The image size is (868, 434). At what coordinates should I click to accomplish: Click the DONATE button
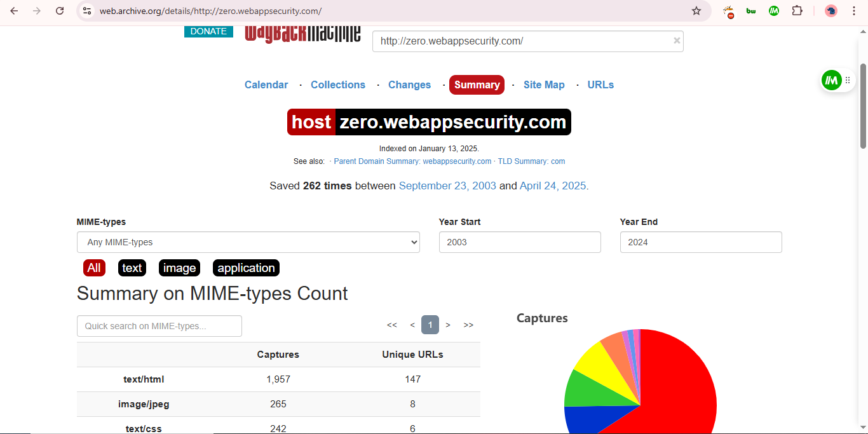208,31
